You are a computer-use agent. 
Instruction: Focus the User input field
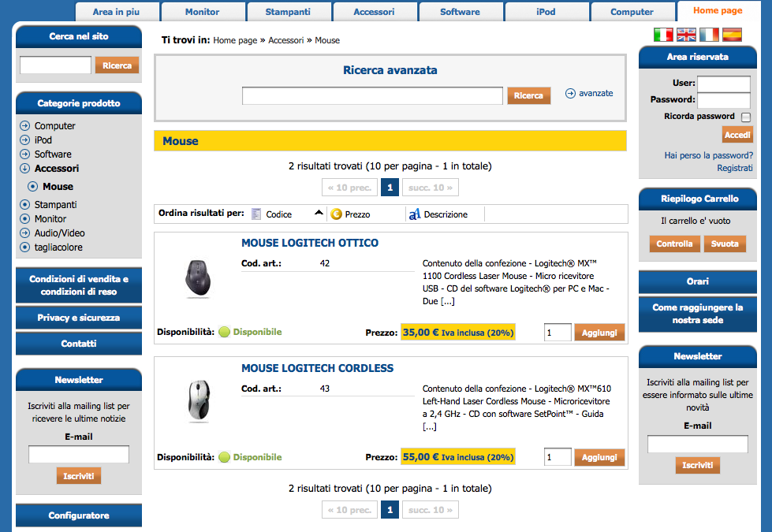click(724, 84)
